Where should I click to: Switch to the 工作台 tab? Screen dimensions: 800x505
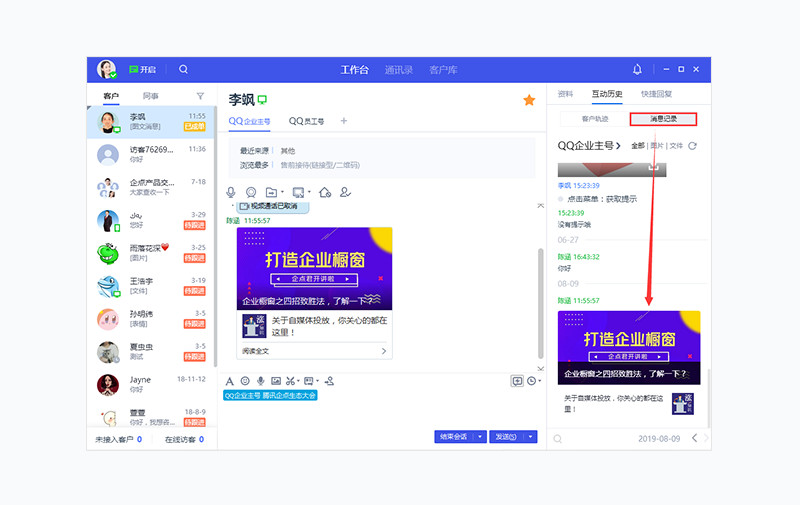(354, 70)
